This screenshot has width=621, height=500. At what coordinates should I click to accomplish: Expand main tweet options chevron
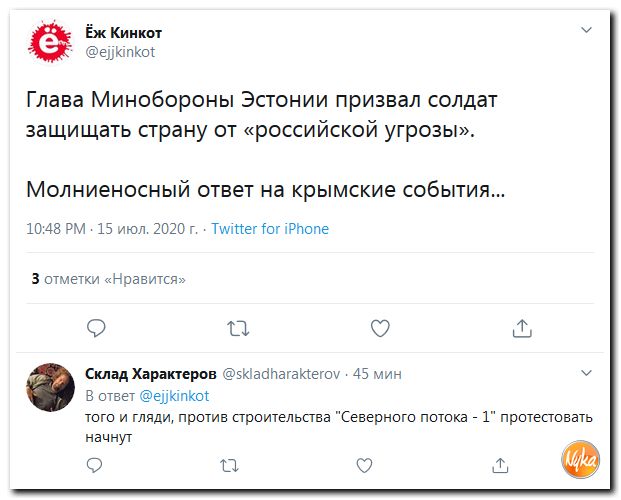[x=587, y=30]
